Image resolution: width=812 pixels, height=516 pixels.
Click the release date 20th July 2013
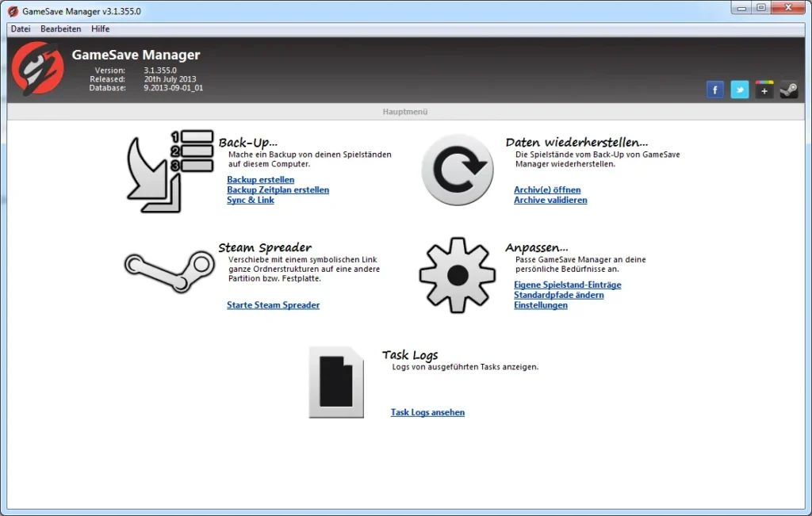[x=170, y=79]
